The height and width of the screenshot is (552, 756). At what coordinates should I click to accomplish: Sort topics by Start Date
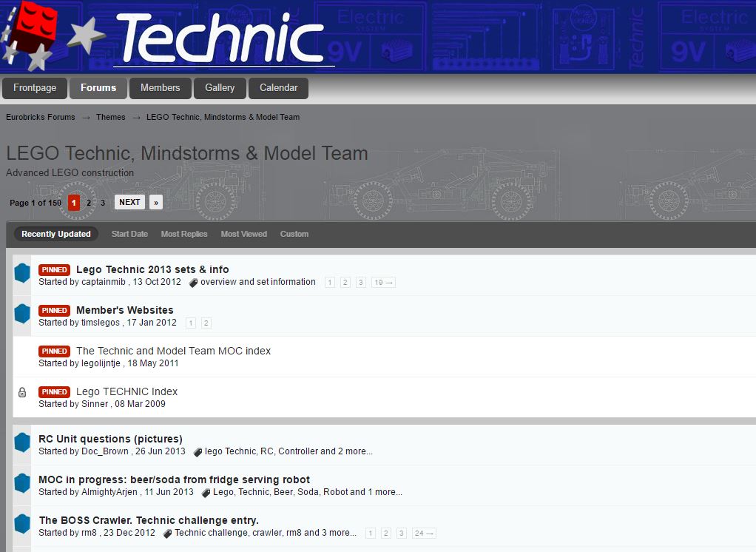(x=129, y=234)
